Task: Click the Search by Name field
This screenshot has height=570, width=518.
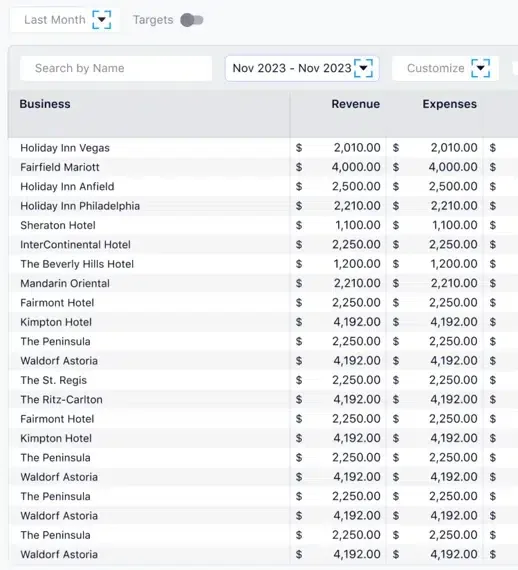Action: 116,68
